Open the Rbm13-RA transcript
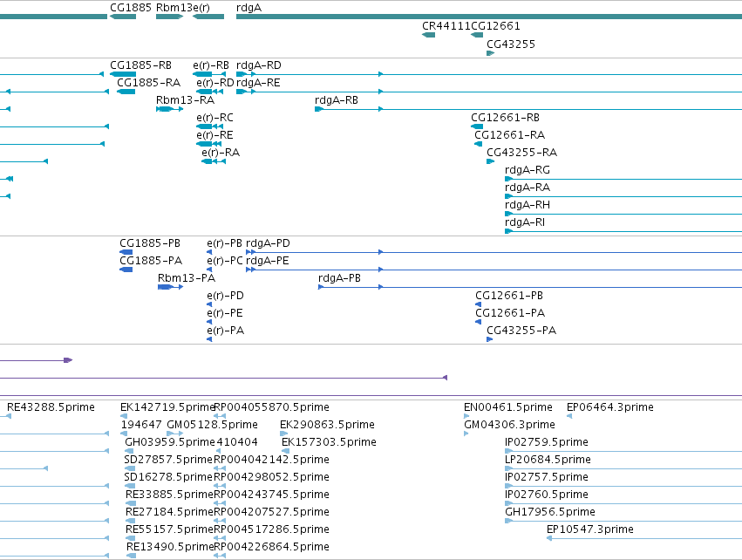Screen dimensions: 742x560 tap(186, 100)
